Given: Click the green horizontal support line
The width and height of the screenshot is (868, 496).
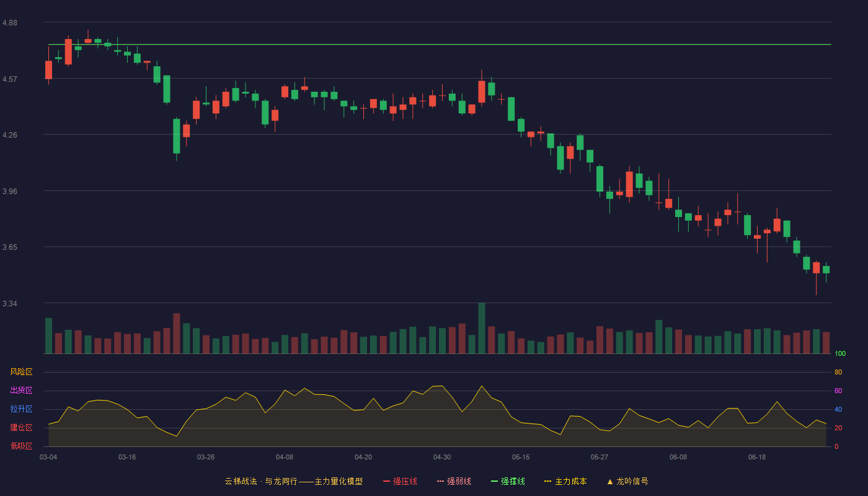Looking at the screenshot, I should click(x=440, y=45).
